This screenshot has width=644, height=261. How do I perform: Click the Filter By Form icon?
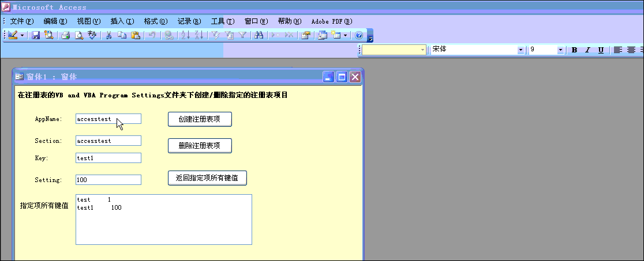coord(229,35)
